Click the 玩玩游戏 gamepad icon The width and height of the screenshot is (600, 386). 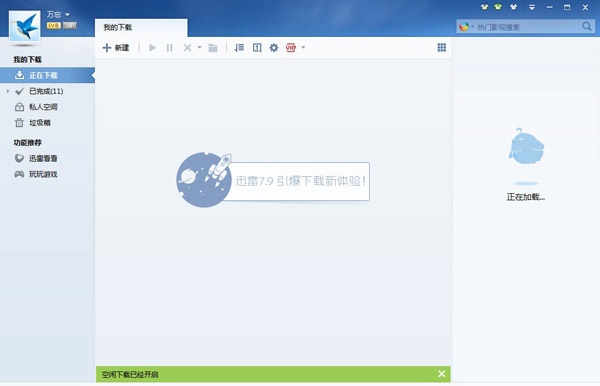(x=19, y=174)
